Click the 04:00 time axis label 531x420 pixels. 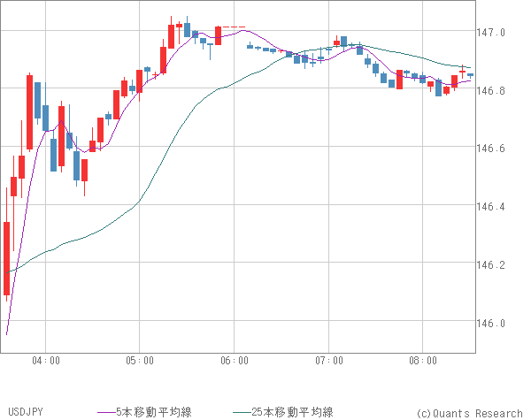(46, 361)
